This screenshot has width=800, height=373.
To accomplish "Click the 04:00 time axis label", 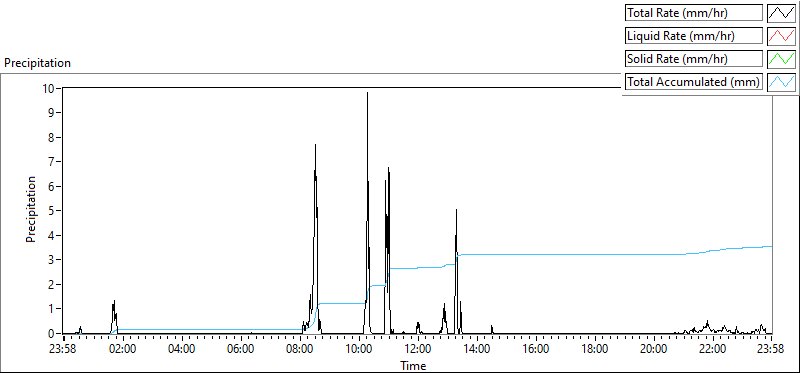I will tap(182, 350).
